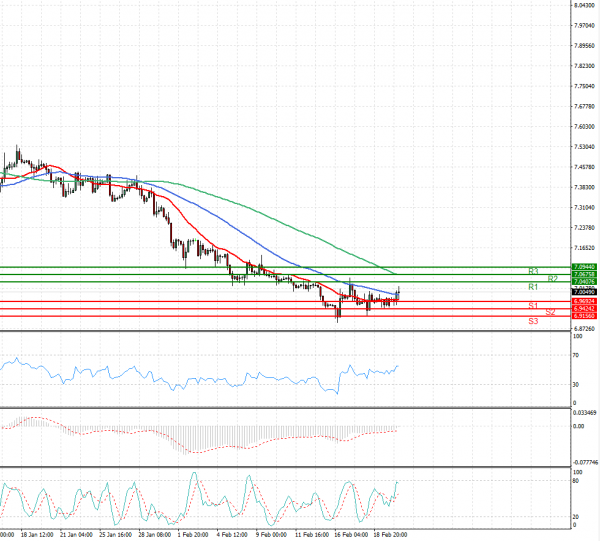The image size is (600, 541).
Task: Select the 7.06758 green price tag
Action: point(584,275)
